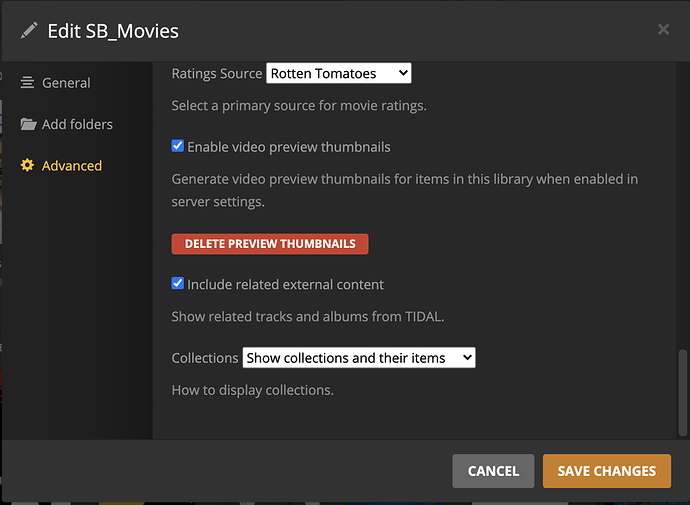Open the General settings tab
Image resolution: width=690 pixels, height=505 pixels.
(66, 83)
